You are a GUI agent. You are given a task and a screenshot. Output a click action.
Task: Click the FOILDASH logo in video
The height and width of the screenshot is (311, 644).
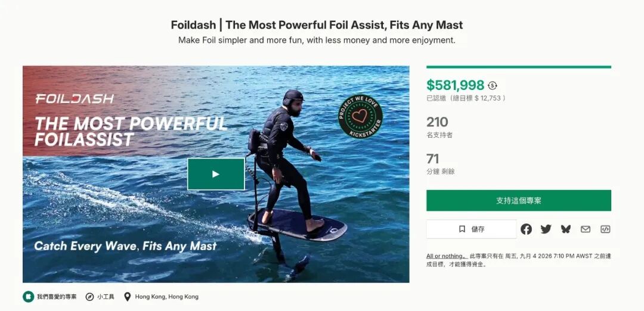coord(75,99)
